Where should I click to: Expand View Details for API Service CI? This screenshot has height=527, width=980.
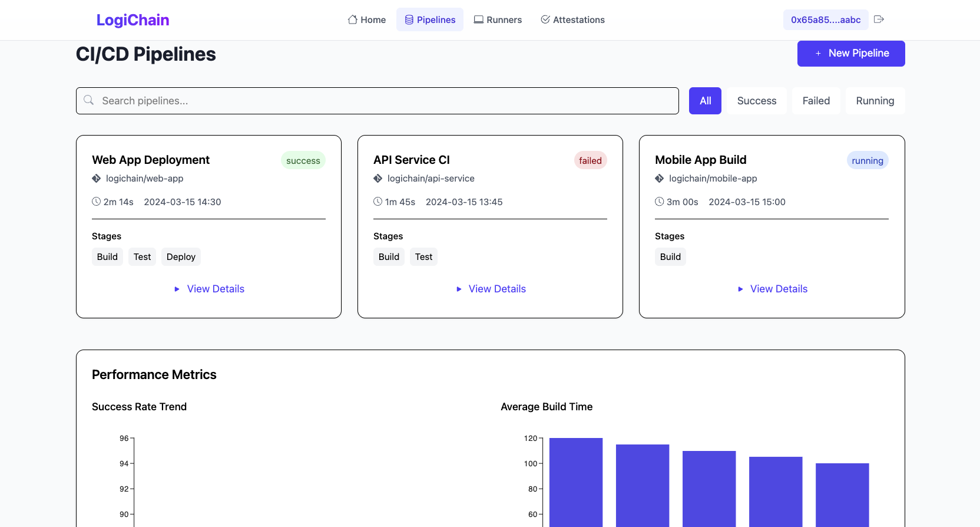pos(491,289)
